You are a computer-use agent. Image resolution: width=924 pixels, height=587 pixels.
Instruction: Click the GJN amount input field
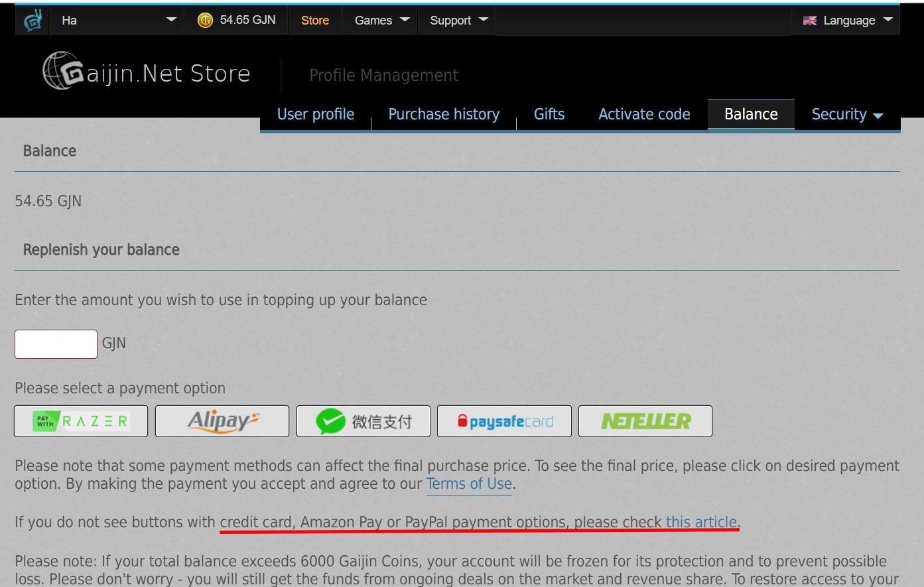56,344
